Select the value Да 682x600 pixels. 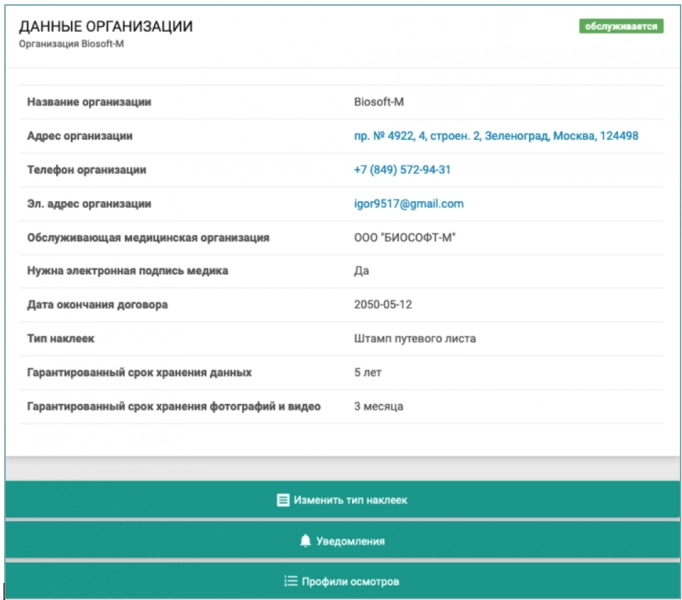(361, 271)
